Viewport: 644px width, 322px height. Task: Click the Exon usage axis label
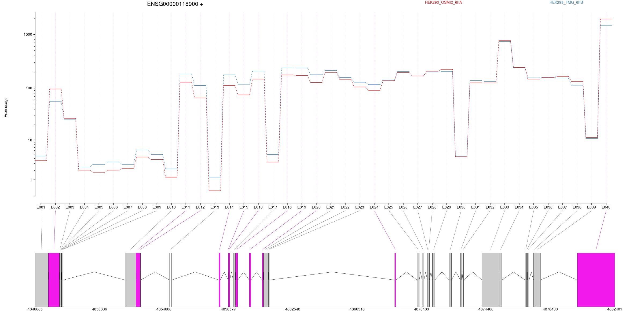click(x=6, y=107)
